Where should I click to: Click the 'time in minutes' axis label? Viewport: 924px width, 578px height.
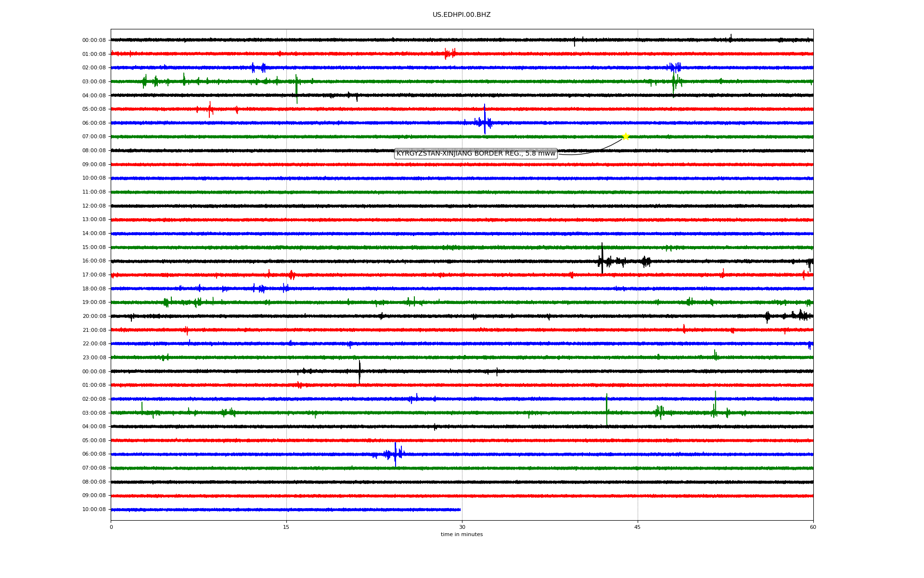click(462, 535)
